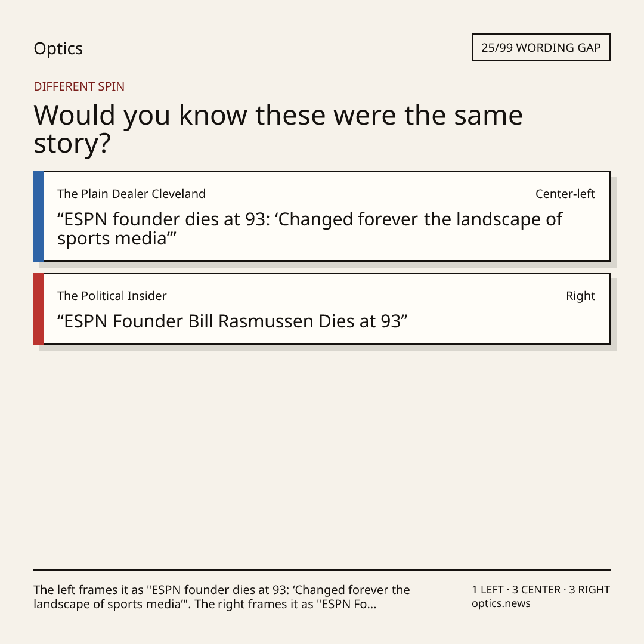Click the main headline about same story
The image size is (644, 644).
click(278, 129)
